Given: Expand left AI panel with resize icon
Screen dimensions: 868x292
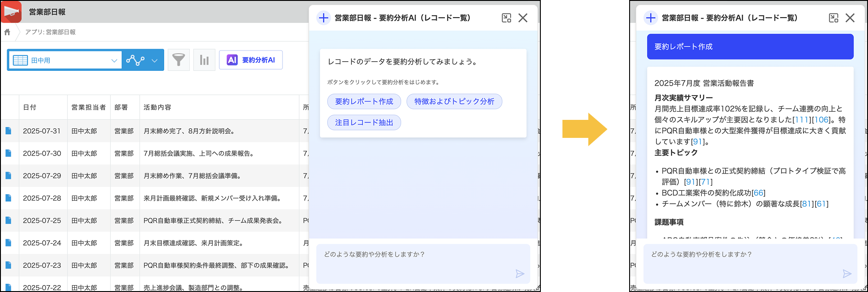Looking at the screenshot, I should tap(507, 18).
